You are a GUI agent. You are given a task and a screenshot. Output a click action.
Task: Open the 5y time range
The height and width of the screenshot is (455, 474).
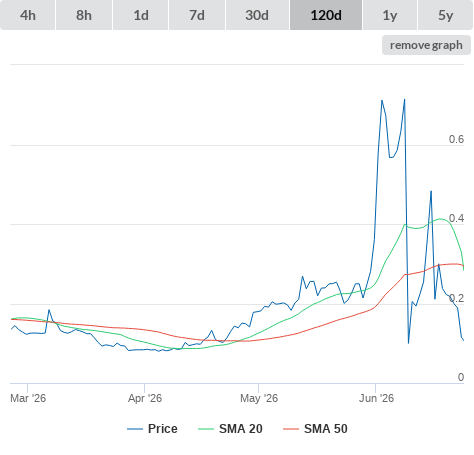click(x=446, y=15)
